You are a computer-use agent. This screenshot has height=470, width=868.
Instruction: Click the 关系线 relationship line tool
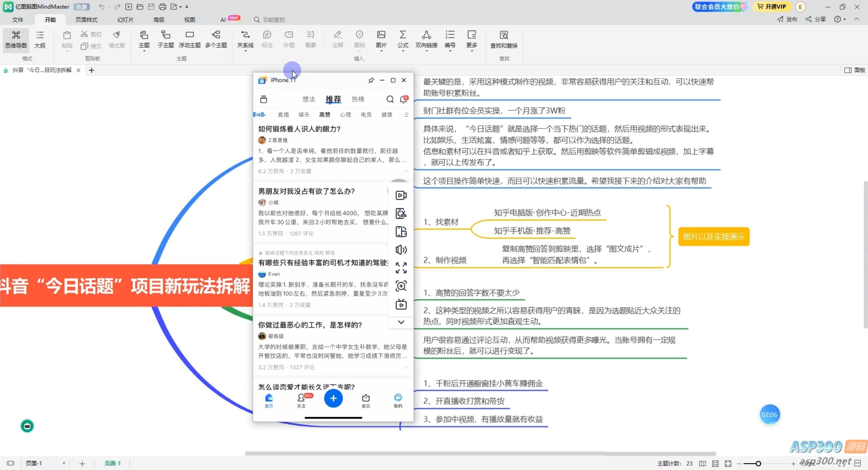click(245, 39)
